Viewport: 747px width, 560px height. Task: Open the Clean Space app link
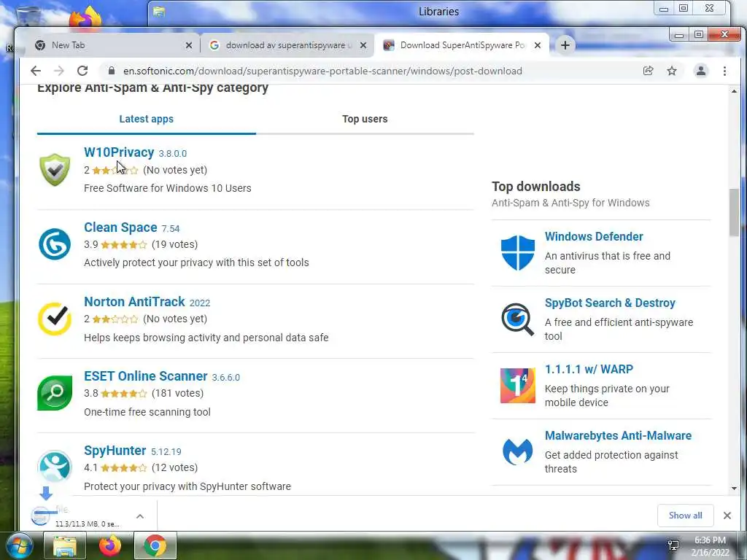click(x=120, y=227)
